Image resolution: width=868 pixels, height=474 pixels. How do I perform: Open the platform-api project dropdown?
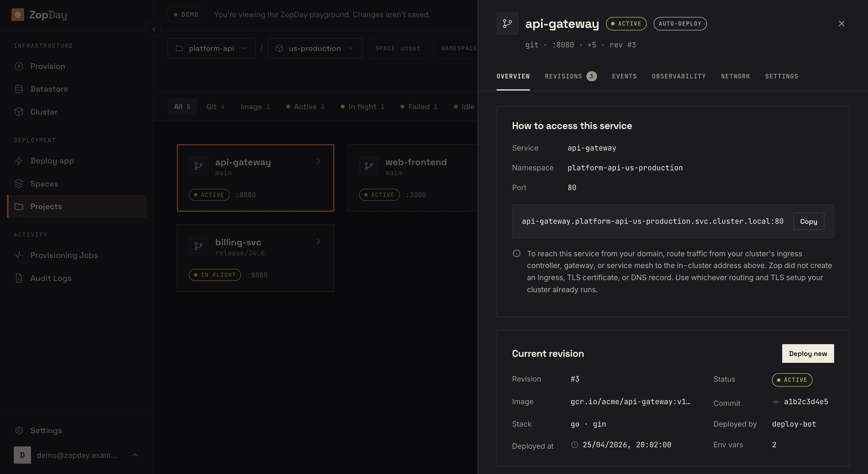(211, 48)
